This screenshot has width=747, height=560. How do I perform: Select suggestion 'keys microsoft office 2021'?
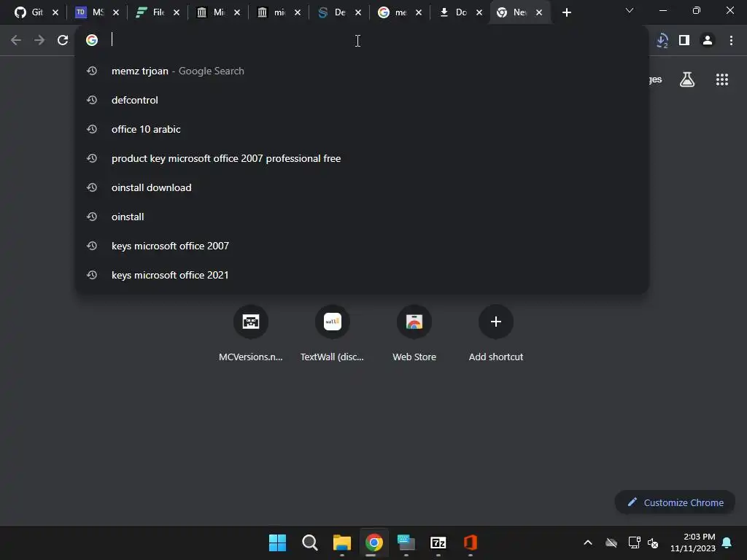coord(362,275)
